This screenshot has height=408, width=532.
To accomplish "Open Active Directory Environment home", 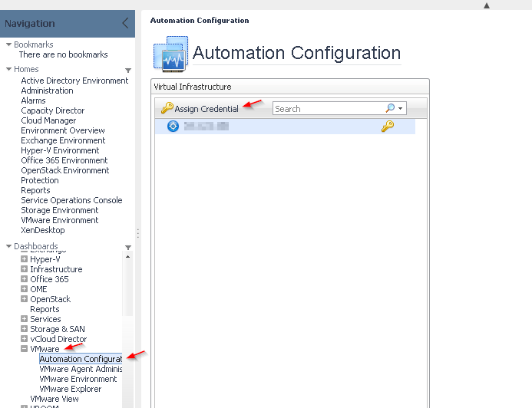I will click(x=74, y=81).
